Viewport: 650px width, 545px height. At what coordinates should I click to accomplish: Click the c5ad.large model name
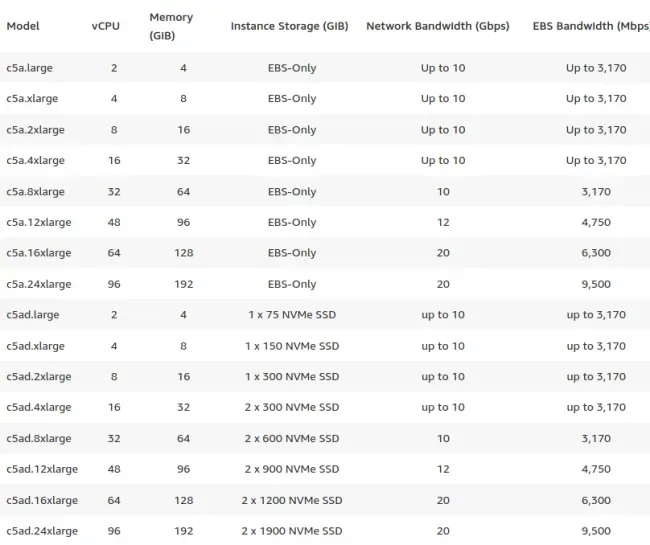click(33, 315)
